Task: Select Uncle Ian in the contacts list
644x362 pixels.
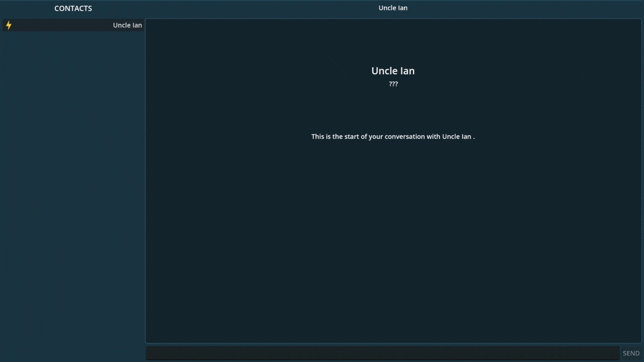Action: [x=127, y=25]
